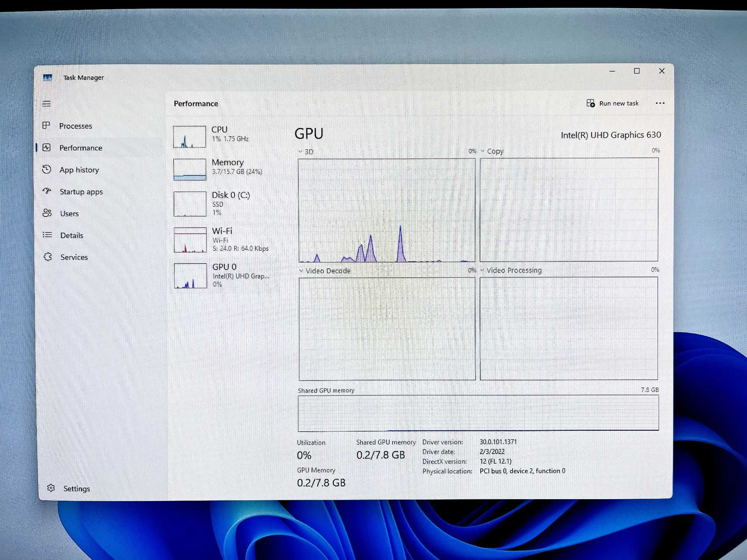Viewport: 747px width, 560px height.
Task: Close the Task Manager window
Action: (661, 71)
